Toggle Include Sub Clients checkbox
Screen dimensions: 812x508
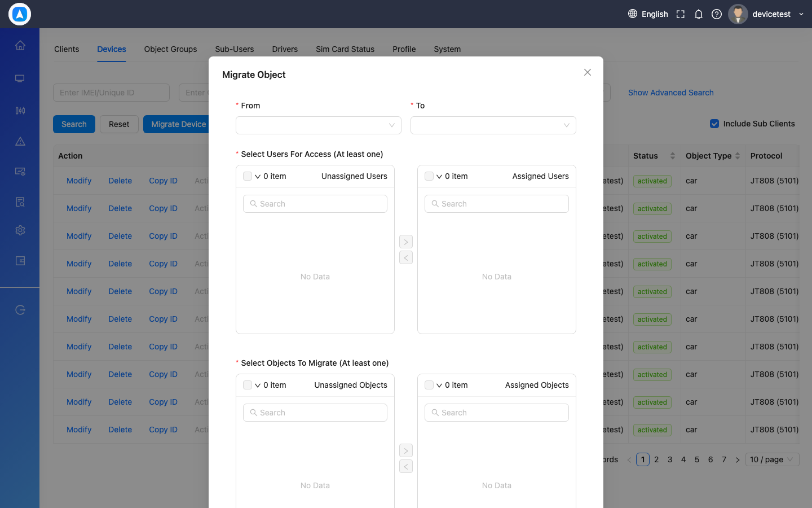pos(714,124)
